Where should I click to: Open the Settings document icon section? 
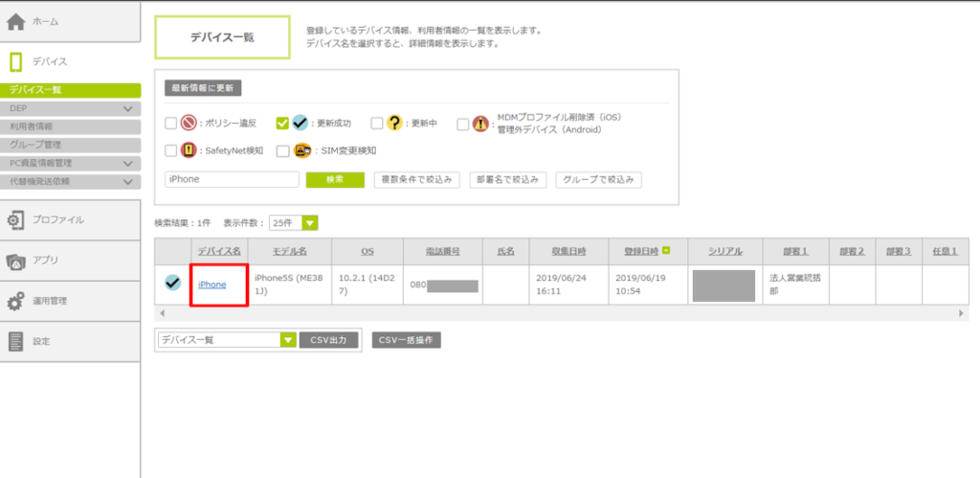(16, 341)
